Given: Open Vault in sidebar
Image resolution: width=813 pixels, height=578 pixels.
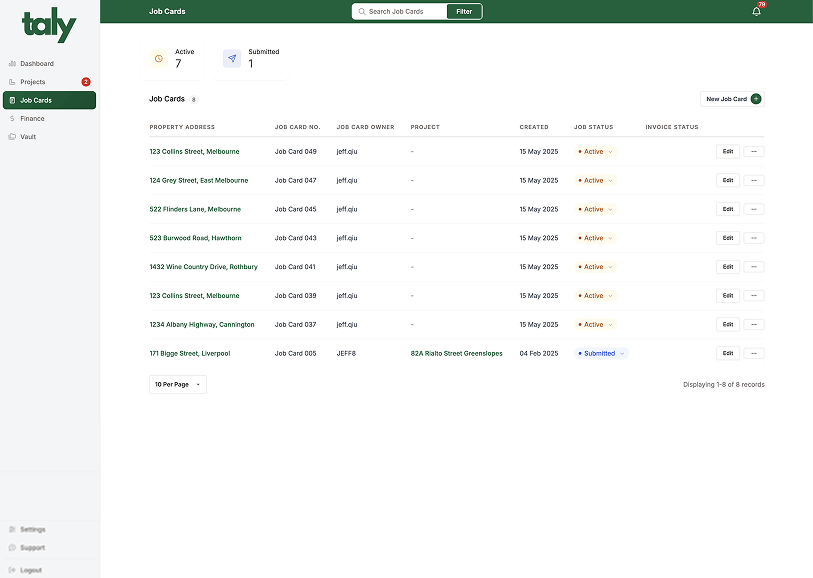Looking at the screenshot, I should click(49, 137).
